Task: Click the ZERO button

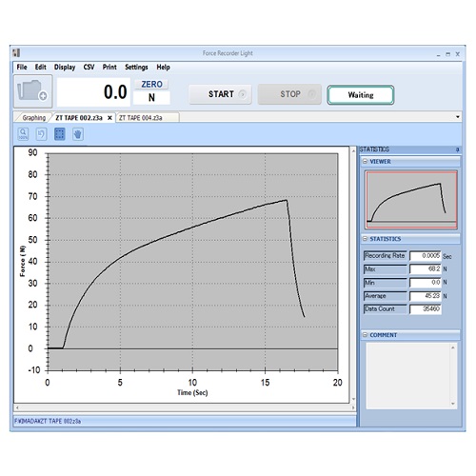Action: click(x=151, y=84)
